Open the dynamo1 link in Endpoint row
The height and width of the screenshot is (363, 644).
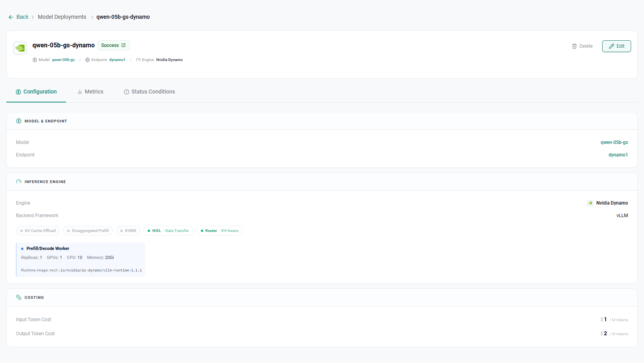(x=618, y=155)
